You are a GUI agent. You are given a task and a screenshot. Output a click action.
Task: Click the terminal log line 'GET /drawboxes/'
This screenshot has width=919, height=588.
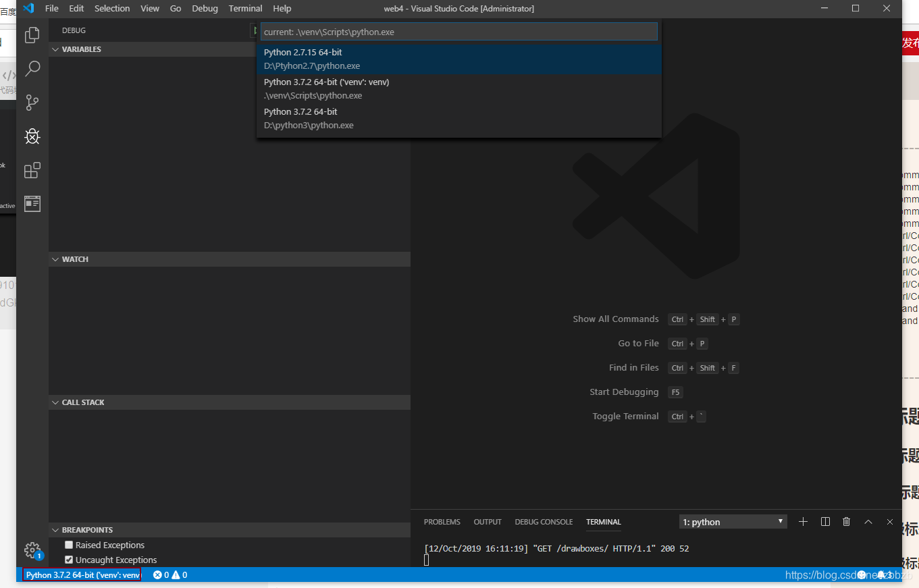(556, 549)
